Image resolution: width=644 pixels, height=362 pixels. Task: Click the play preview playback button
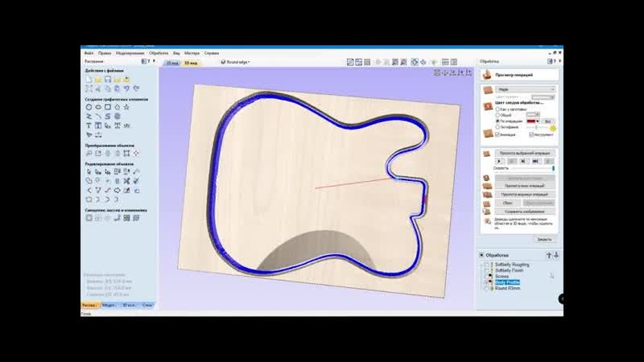click(x=499, y=162)
